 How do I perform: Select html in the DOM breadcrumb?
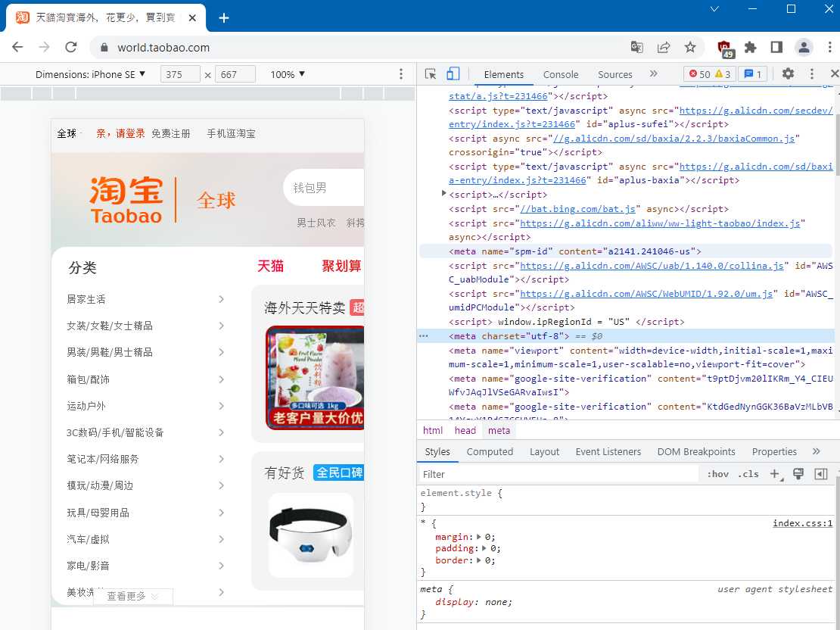(432, 431)
